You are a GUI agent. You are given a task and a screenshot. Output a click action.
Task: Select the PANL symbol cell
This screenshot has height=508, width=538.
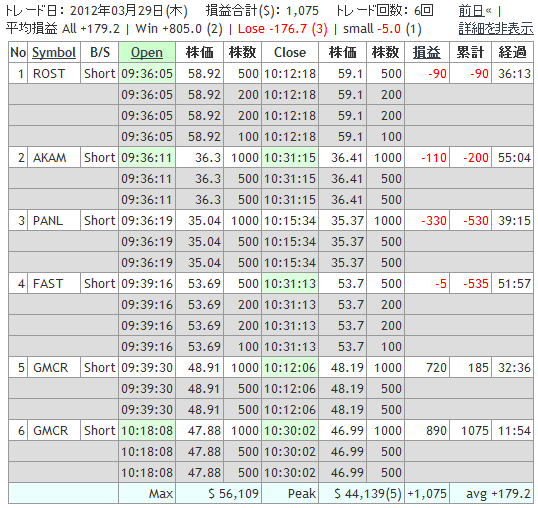54,221
